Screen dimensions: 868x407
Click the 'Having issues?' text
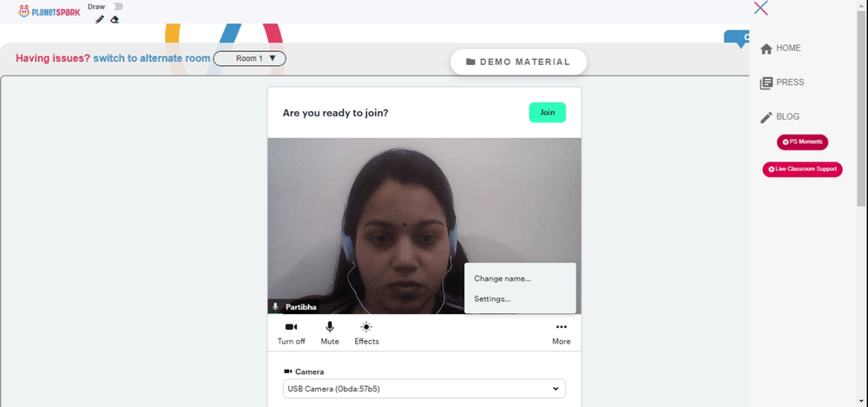[53, 58]
